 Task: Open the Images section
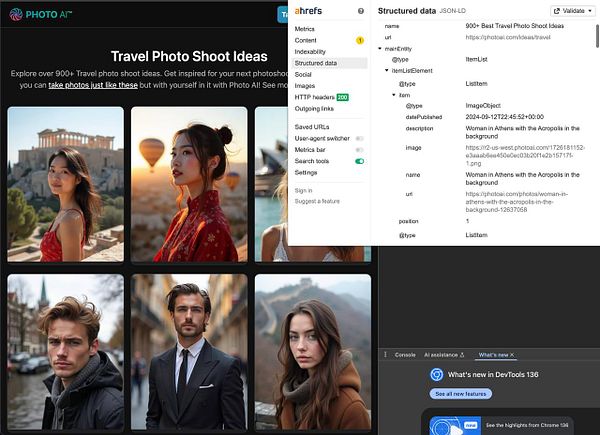(305, 86)
